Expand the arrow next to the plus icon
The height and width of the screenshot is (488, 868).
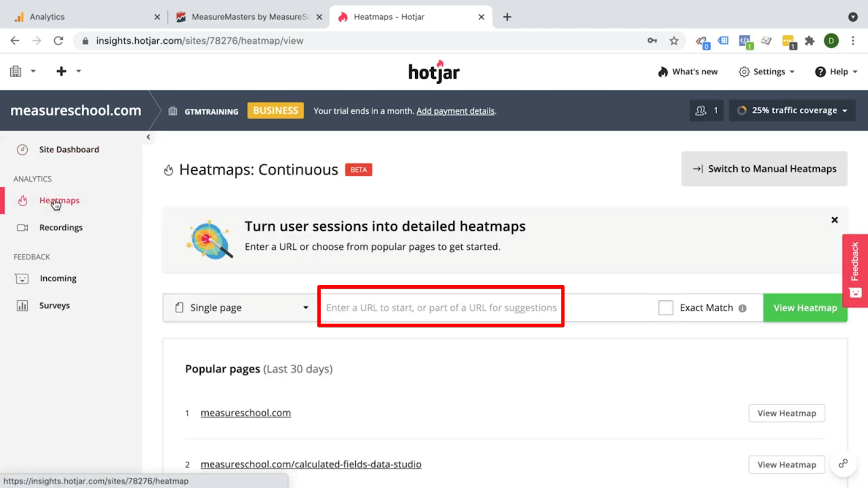(79, 71)
